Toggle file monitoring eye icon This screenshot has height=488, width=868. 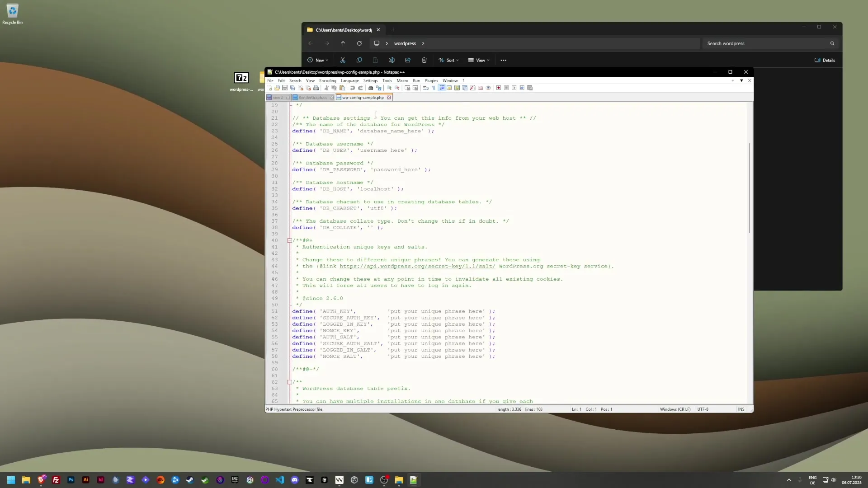[488, 88]
